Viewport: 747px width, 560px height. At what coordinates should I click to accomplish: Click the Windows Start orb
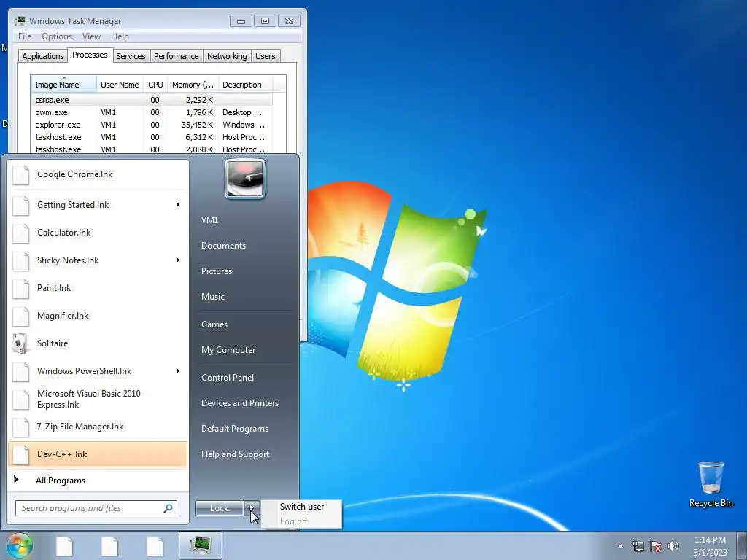[20, 545]
